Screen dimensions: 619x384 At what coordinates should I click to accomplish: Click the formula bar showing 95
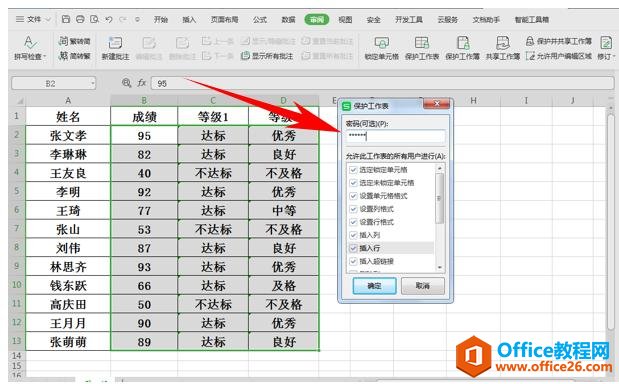point(381,83)
